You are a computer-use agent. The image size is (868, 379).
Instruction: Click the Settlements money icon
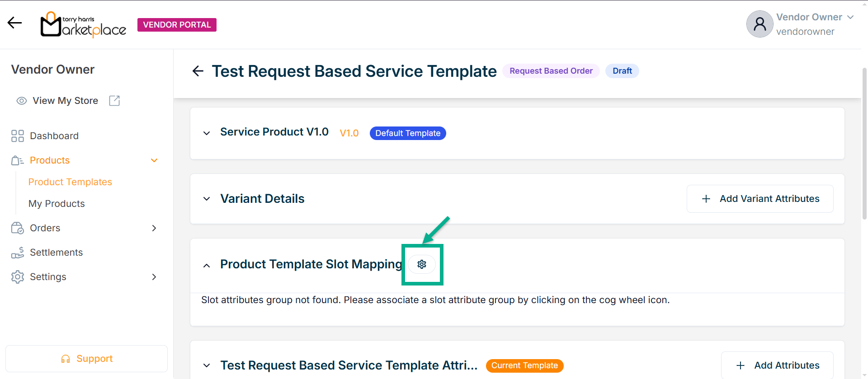(x=18, y=253)
